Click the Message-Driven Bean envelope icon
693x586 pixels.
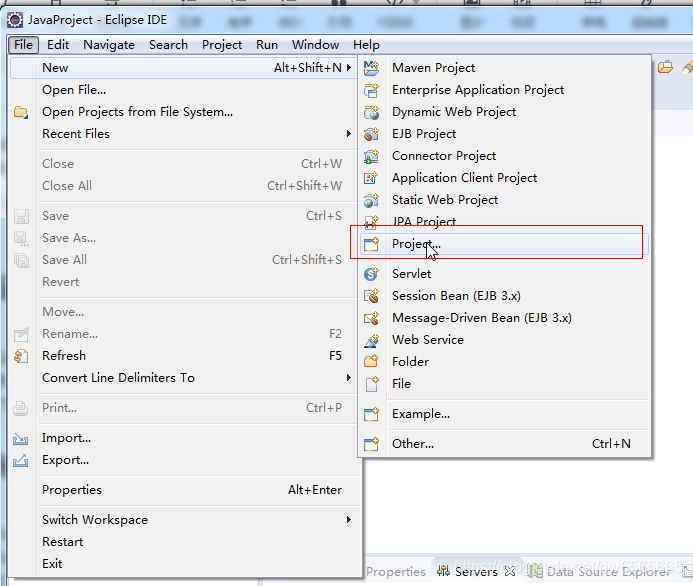tap(371, 318)
